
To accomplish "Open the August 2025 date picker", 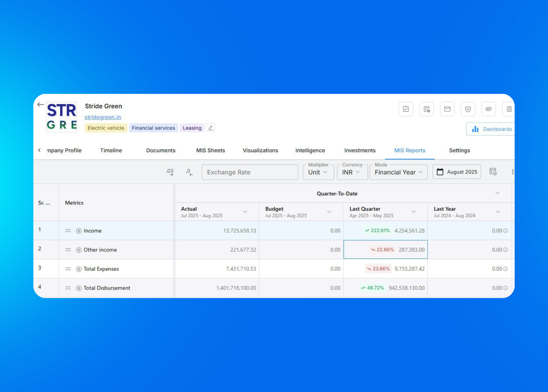I will [456, 172].
